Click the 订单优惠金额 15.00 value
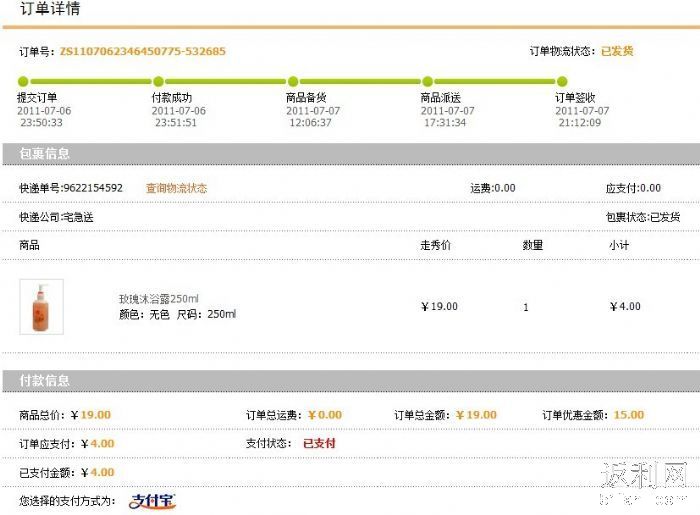 tap(629, 415)
